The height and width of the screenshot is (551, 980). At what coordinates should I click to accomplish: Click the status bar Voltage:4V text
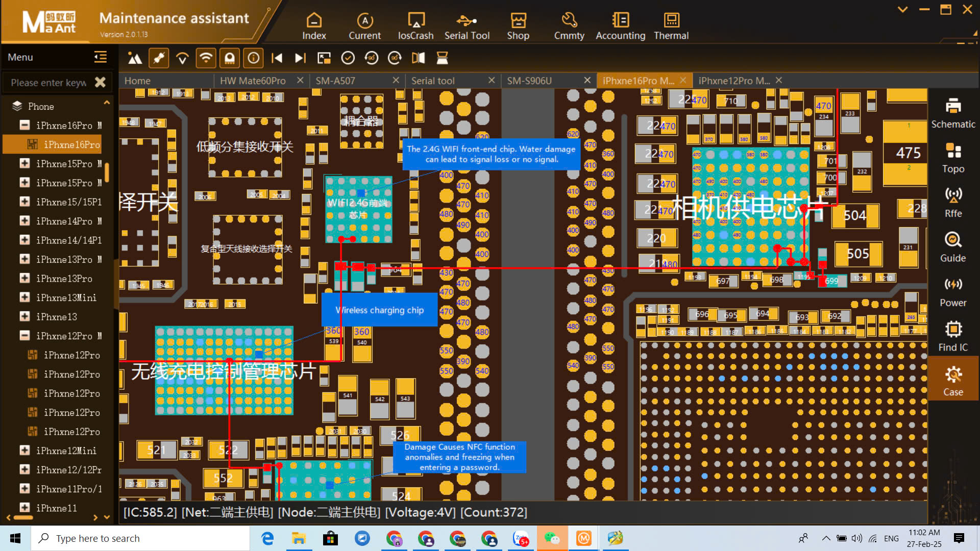[x=421, y=512]
